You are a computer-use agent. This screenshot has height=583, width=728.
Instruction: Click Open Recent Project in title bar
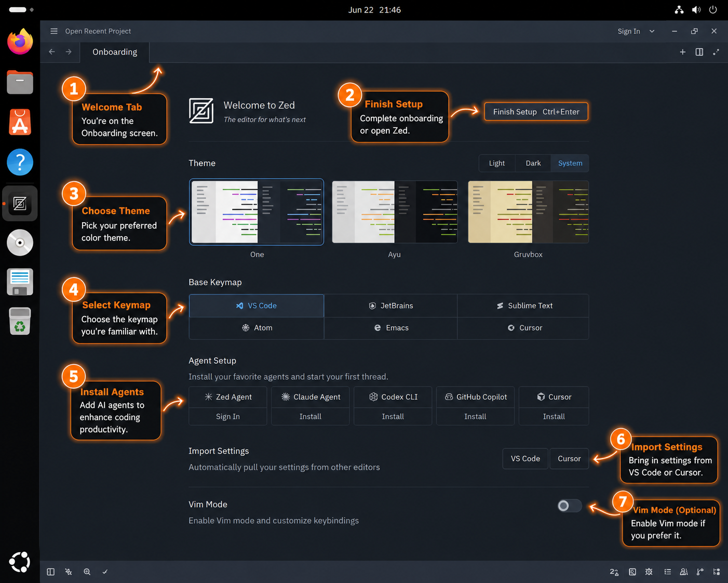(x=98, y=31)
